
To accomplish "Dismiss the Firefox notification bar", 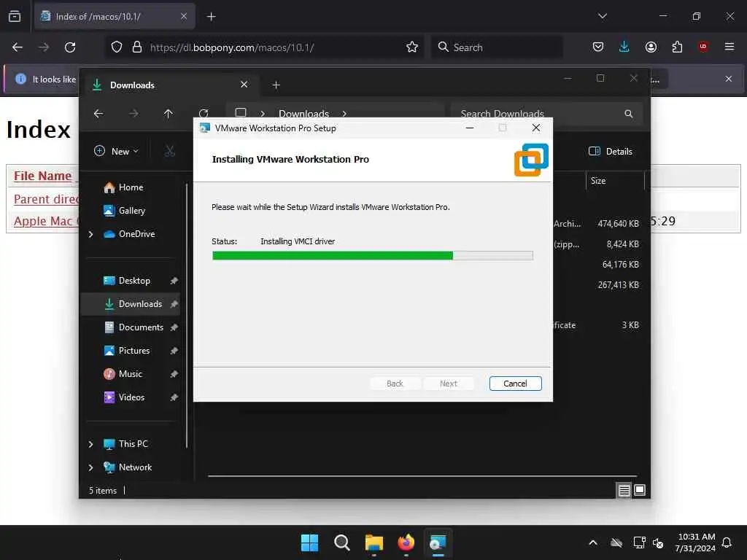I will coord(729,79).
